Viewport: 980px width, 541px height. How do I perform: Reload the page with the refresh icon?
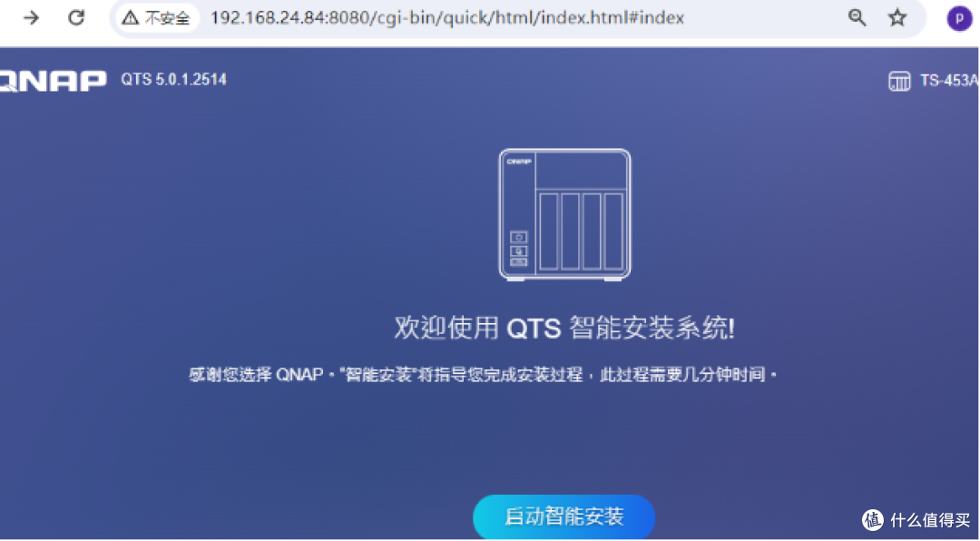click(x=76, y=17)
